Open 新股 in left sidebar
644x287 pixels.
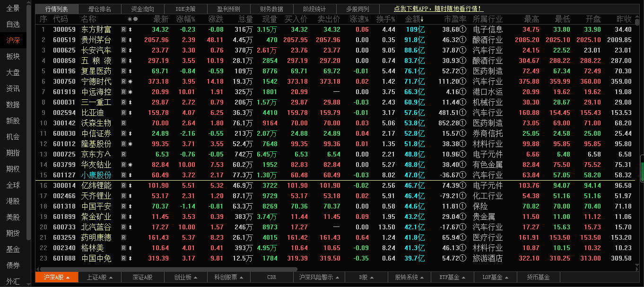(x=13, y=121)
